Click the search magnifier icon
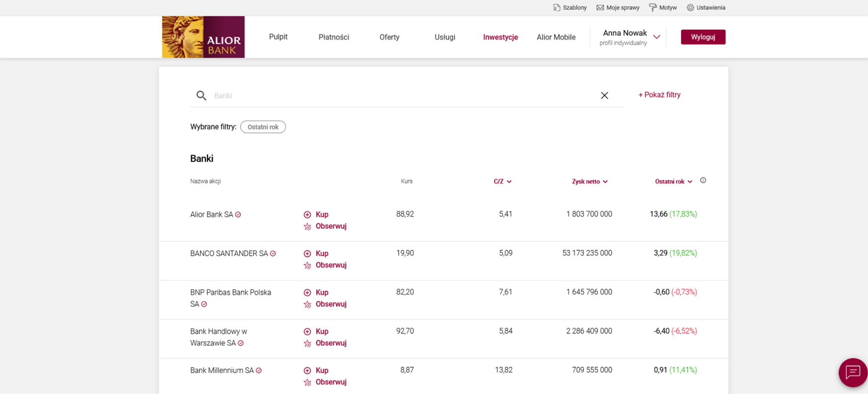 tap(201, 96)
